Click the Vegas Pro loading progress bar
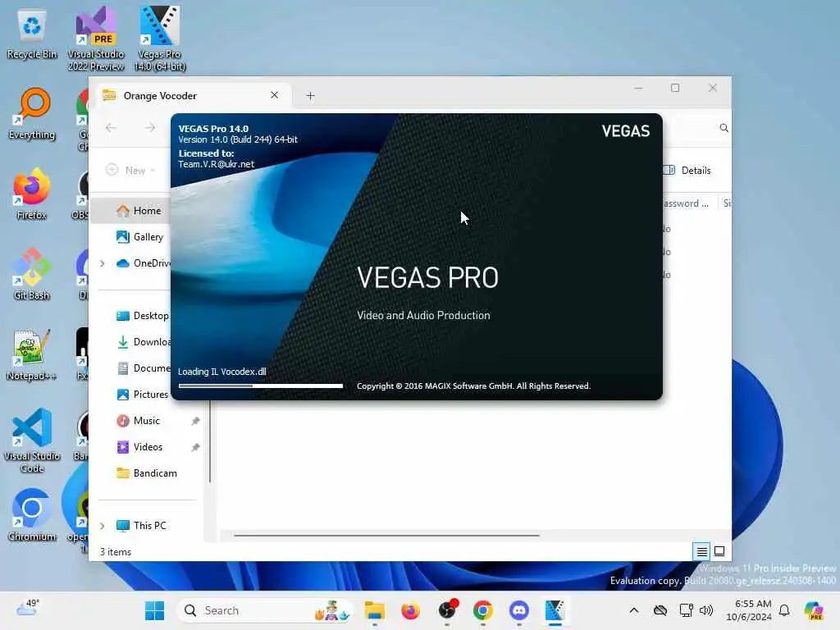The image size is (840, 630). [260, 386]
